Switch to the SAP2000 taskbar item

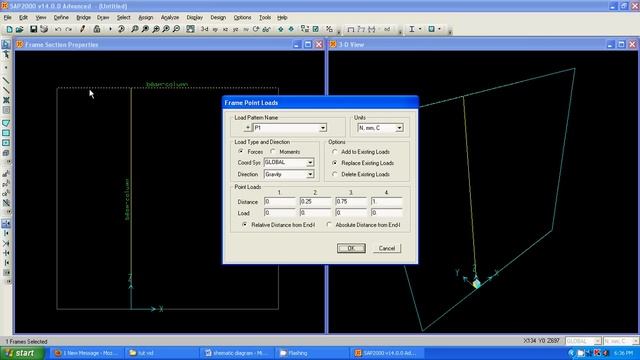[x=388, y=353]
